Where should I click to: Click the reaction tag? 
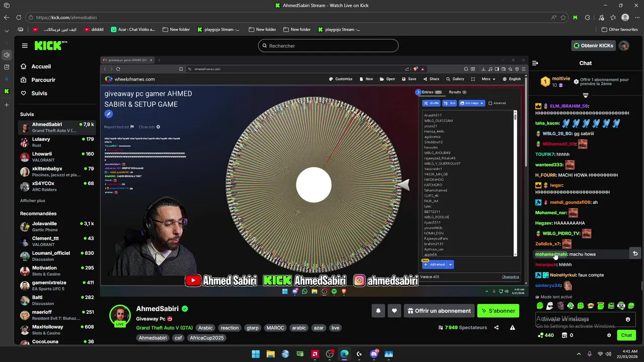(x=229, y=328)
